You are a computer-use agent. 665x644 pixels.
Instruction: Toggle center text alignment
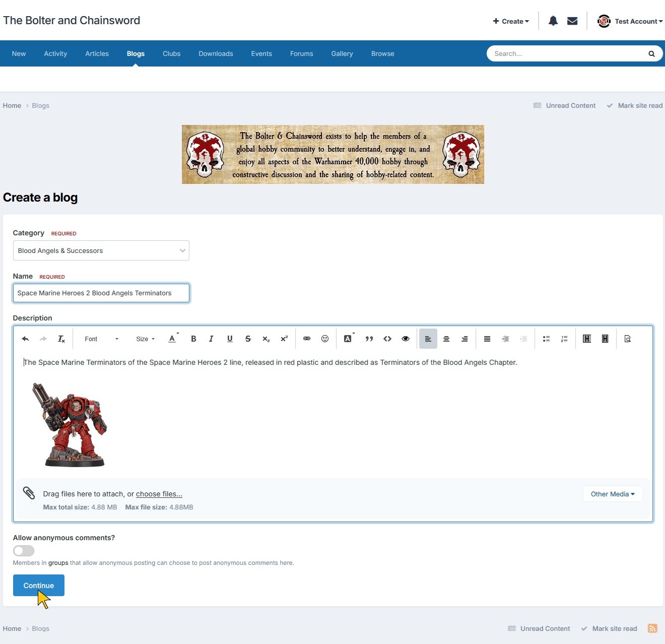(x=446, y=339)
